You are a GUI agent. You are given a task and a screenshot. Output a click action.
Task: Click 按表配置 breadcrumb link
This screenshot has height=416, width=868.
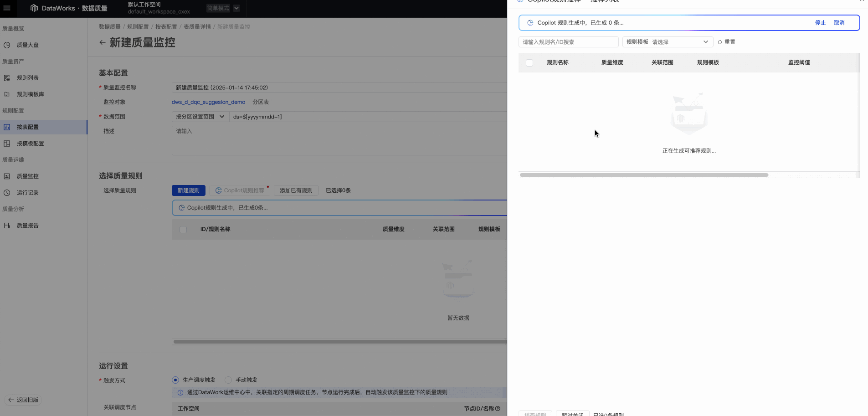(x=166, y=27)
